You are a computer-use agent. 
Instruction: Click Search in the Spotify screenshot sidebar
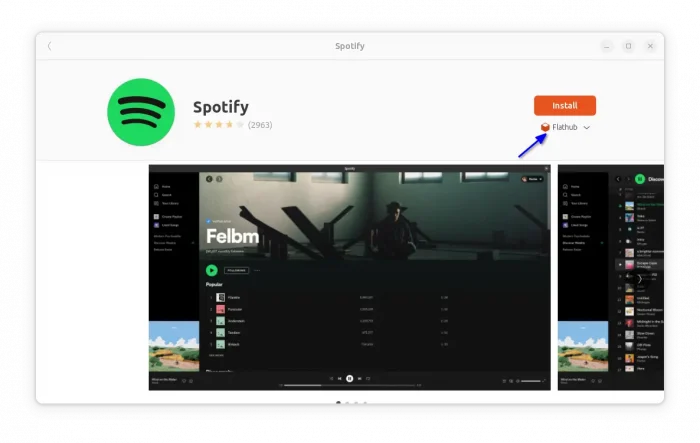point(165,194)
